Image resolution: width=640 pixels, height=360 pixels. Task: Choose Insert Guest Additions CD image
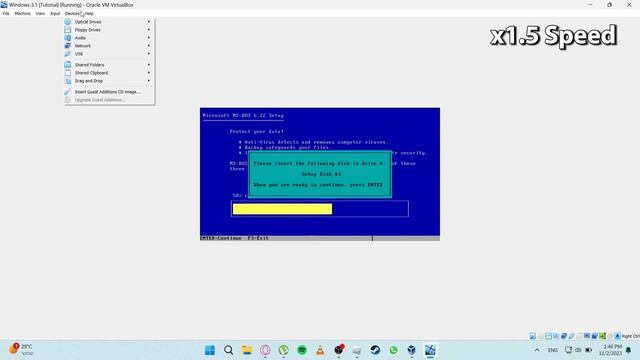(109, 92)
